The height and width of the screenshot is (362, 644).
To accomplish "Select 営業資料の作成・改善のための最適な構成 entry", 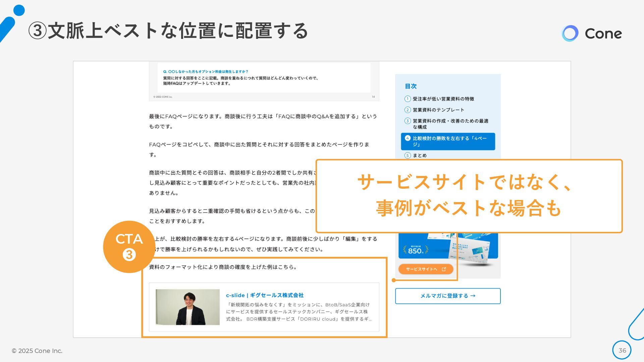I will 450,124.
